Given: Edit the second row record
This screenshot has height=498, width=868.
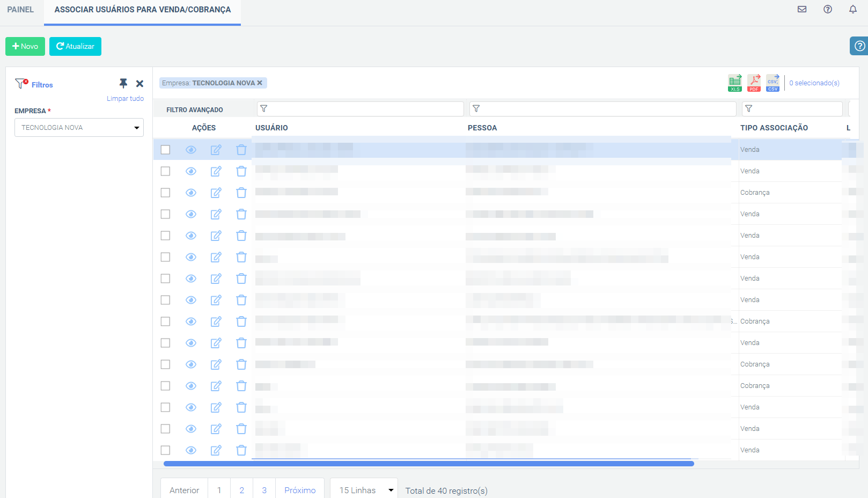Looking at the screenshot, I should click(x=216, y=171).
